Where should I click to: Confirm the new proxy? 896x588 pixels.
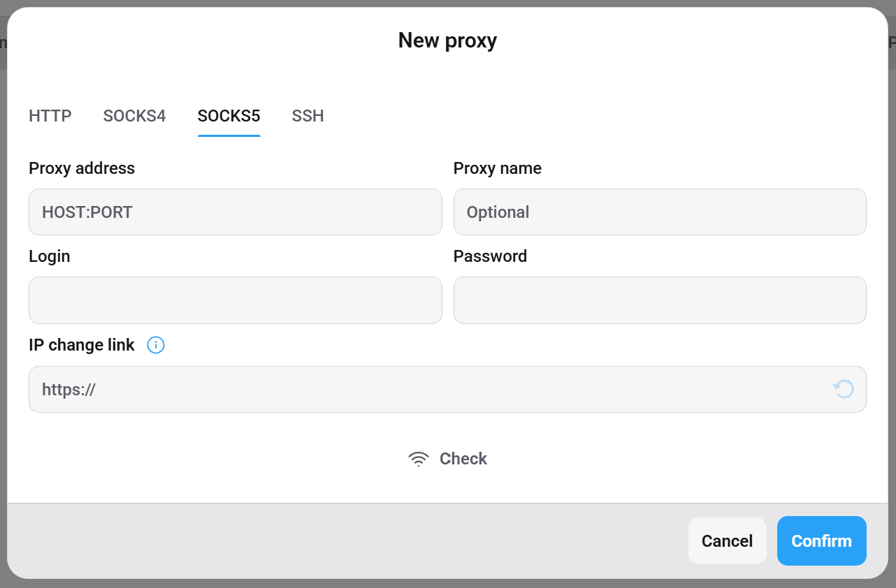821,541
